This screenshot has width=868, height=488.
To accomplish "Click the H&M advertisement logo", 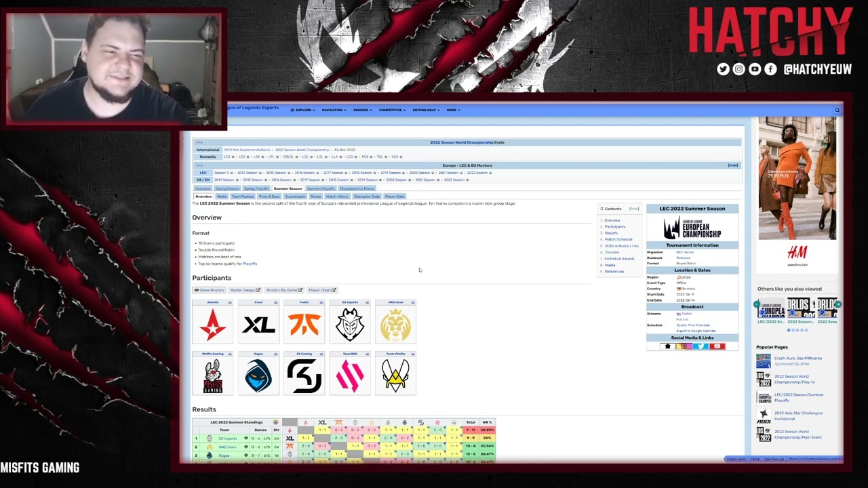I will coord(797,253).
